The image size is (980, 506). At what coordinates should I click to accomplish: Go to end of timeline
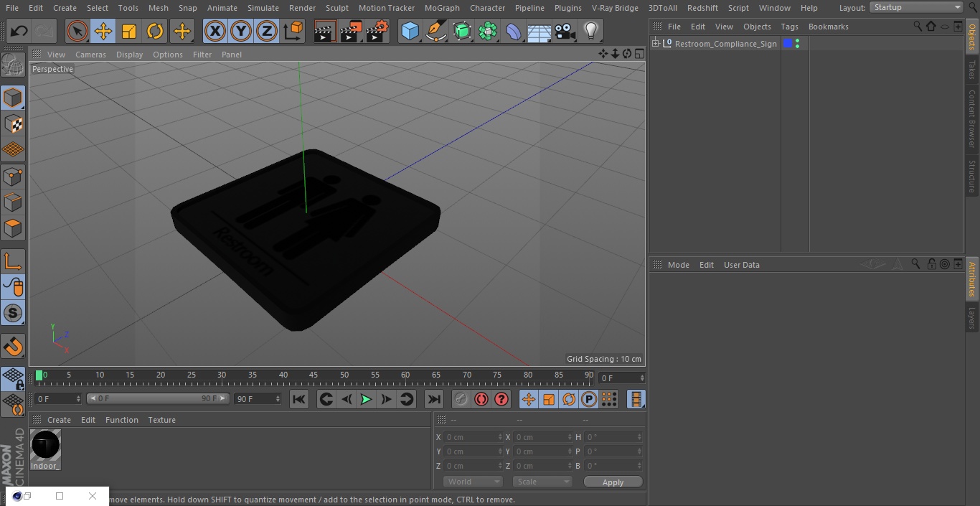click(x=434, y=399)
